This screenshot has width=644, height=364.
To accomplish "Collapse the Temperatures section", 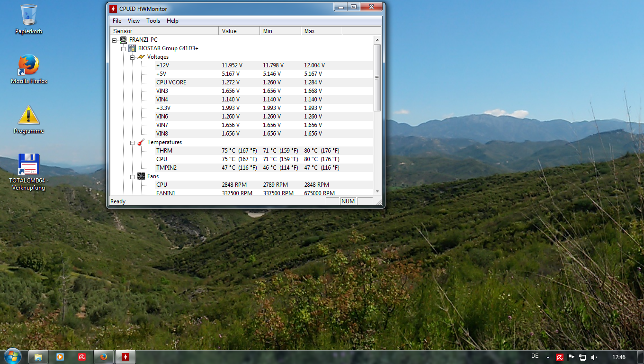I will 133,143.
